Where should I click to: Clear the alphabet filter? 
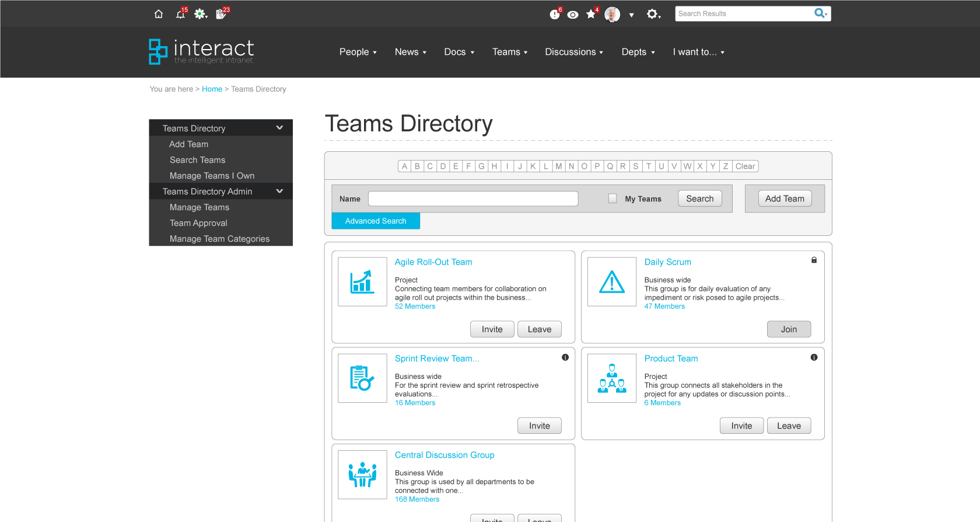[x=745, y=166]
